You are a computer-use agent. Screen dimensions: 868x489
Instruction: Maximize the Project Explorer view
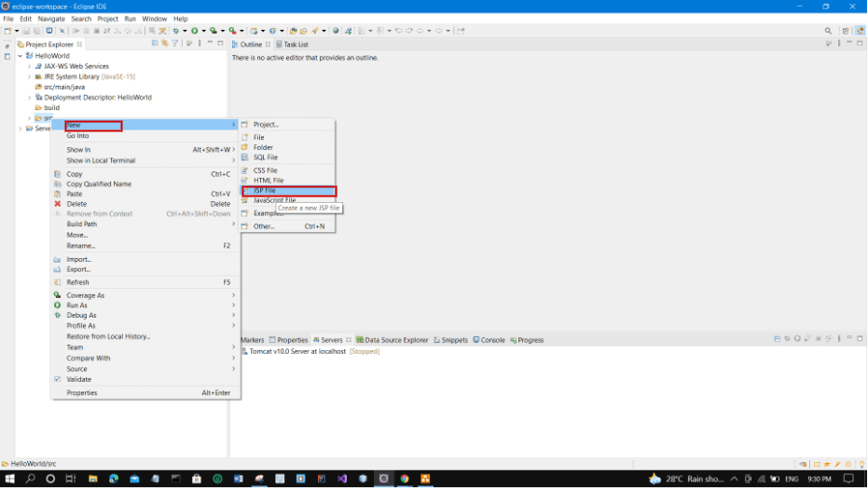[220, 43]
